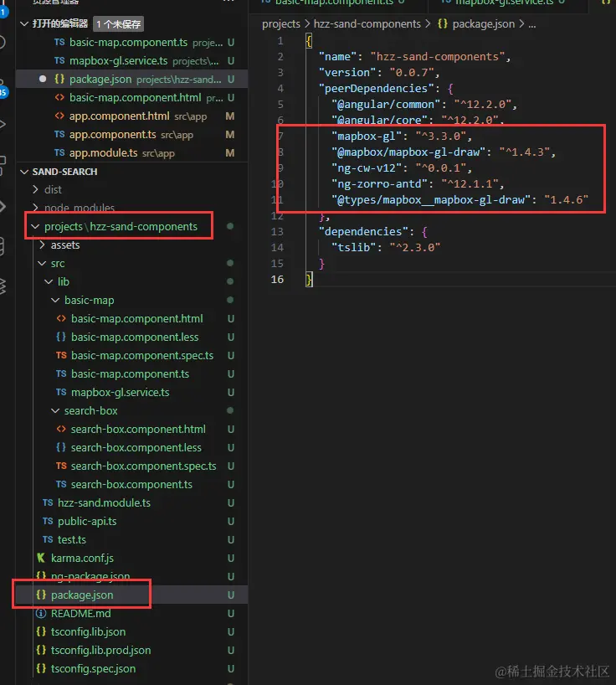Click TS icon beside hzz-sand.module.ts

pyautogui.click(x=48, y=502)
